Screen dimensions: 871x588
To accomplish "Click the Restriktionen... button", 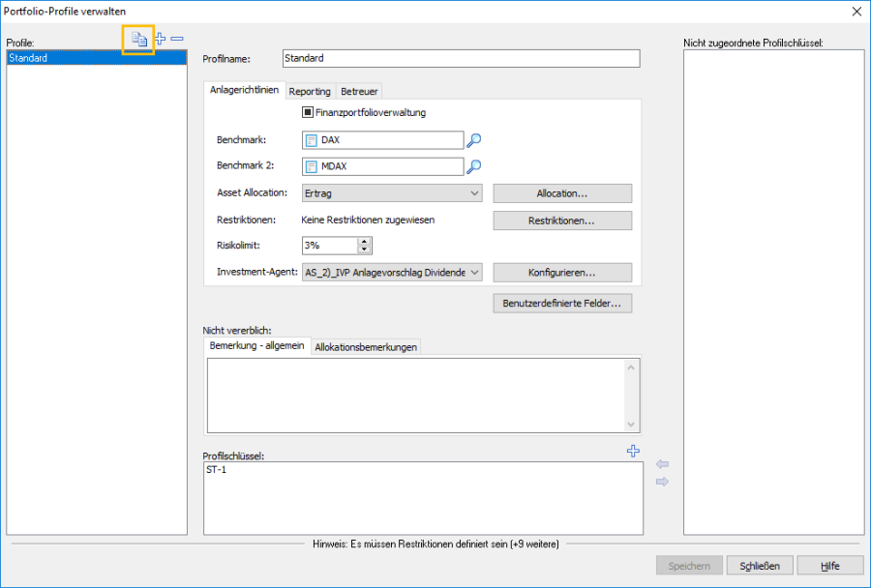I will pos(561,220).
